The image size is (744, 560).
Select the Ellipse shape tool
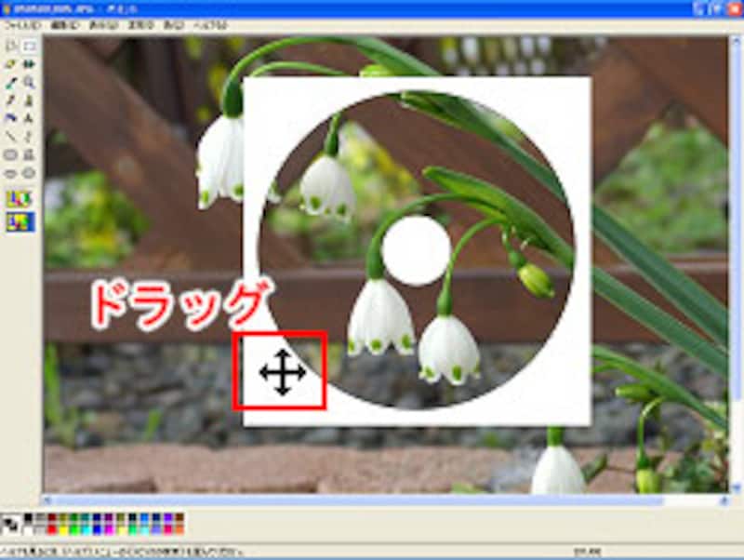tap(10, 173)
